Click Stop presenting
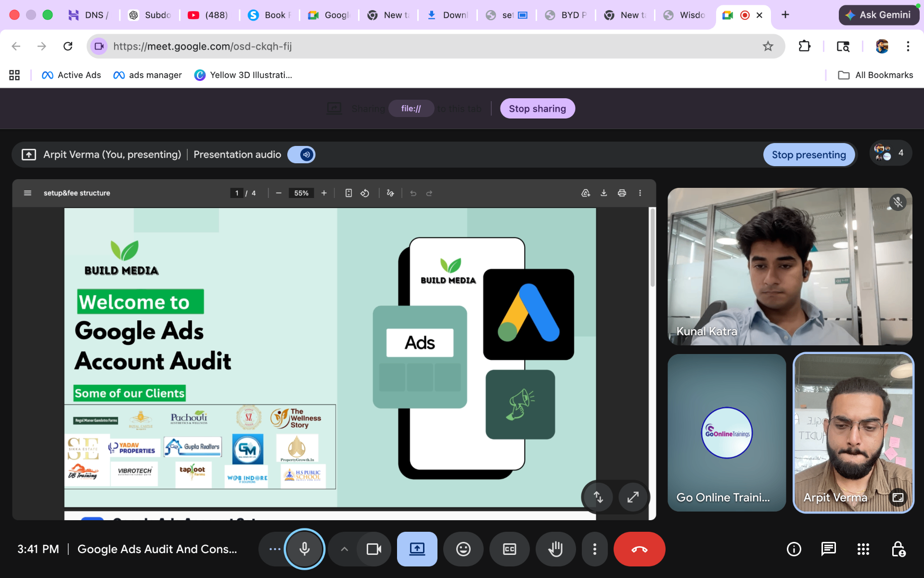The image size is (924, 578). [808, 155]
